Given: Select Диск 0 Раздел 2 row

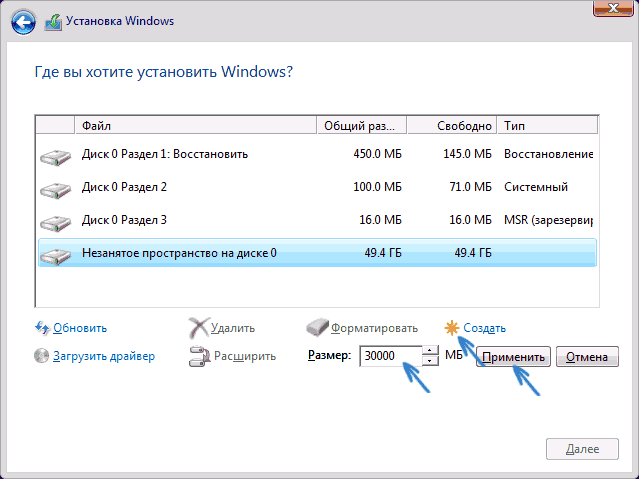Looking at the screenshot, I should click(x=317, y=187).
